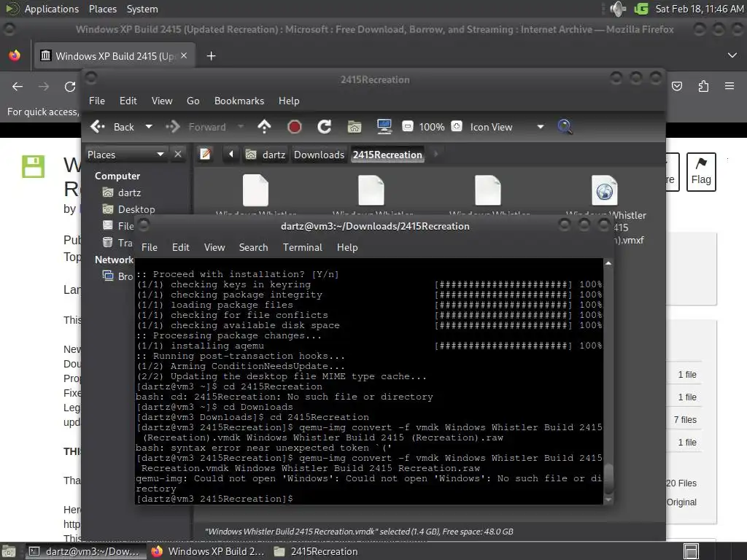Select the .vmxf file icon

point(605,190)
